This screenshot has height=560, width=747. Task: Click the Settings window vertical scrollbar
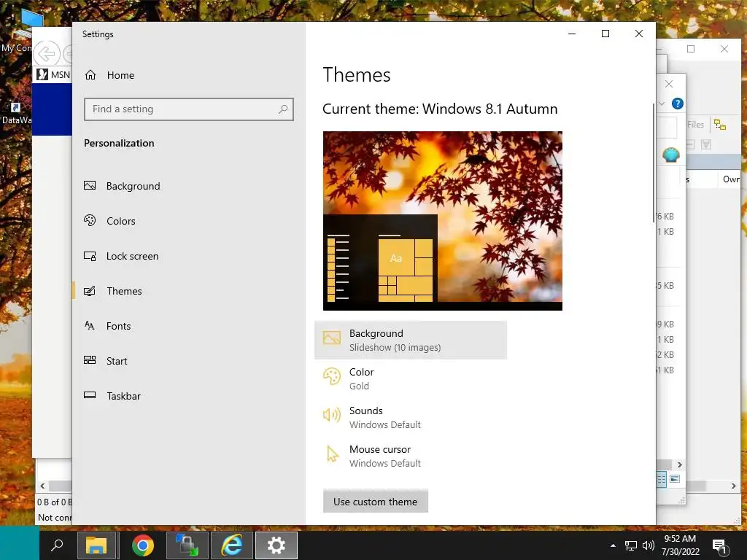tap(653, 163)
